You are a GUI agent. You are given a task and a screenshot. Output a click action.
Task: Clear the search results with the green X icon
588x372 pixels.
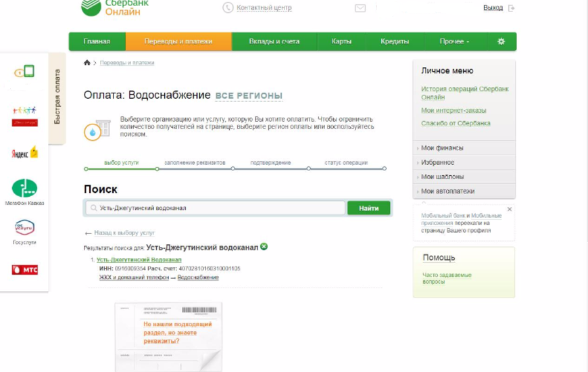tap(264, 246)
